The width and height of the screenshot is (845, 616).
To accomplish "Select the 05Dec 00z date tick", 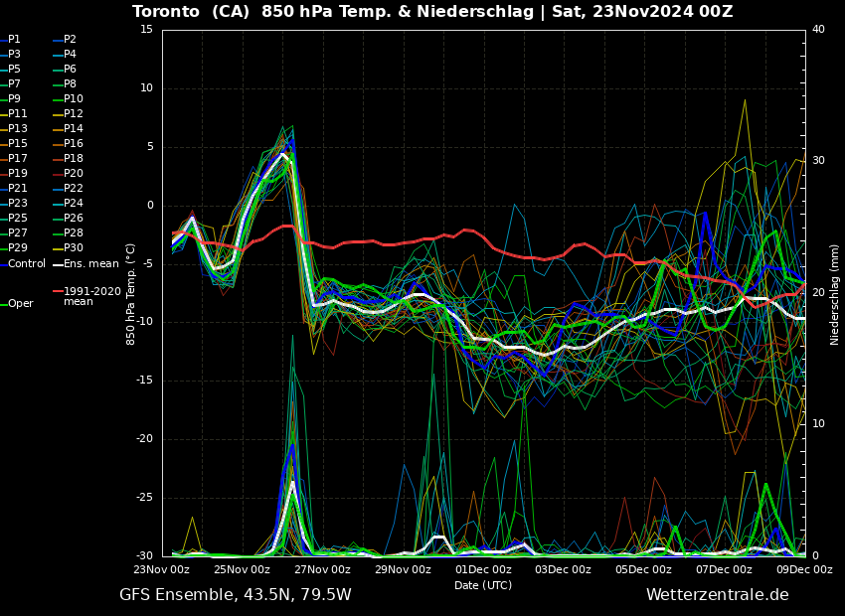I will 643,569.
